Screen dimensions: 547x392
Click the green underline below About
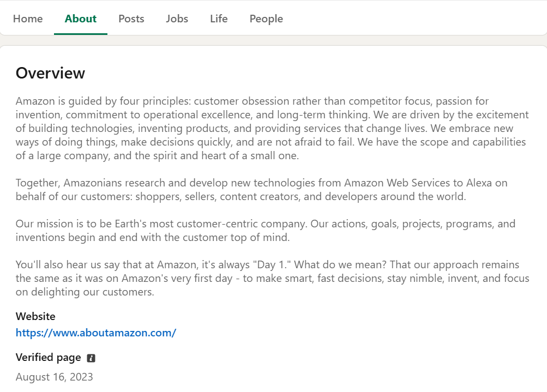click(x=80, y=34)
